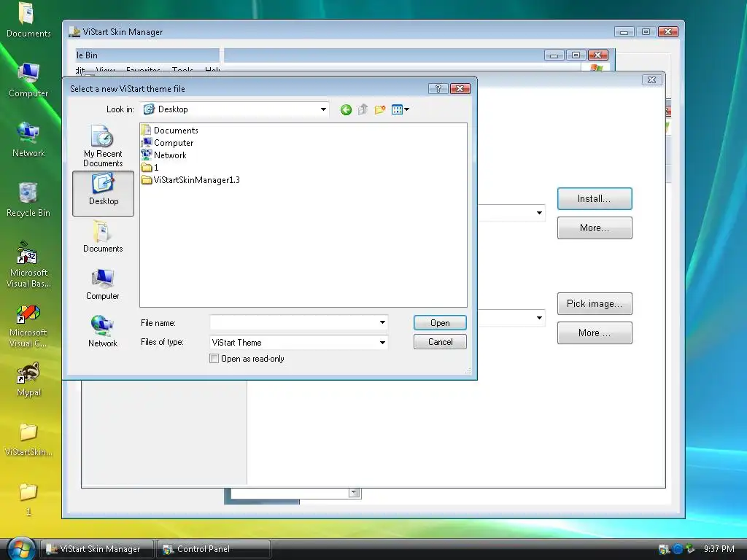
Task: Close the Select a new ViStart theme dialog
Action: coord(460,88)
